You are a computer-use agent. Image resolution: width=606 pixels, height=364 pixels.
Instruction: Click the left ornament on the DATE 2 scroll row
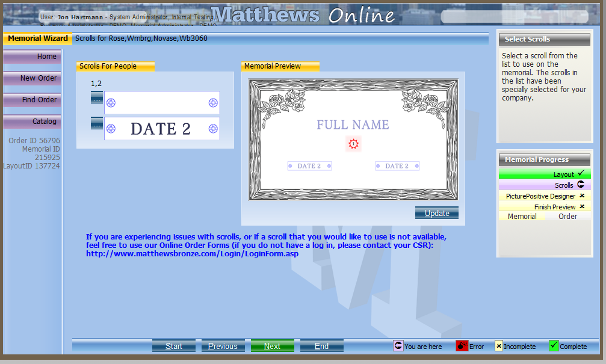click(x=111, y=129)
